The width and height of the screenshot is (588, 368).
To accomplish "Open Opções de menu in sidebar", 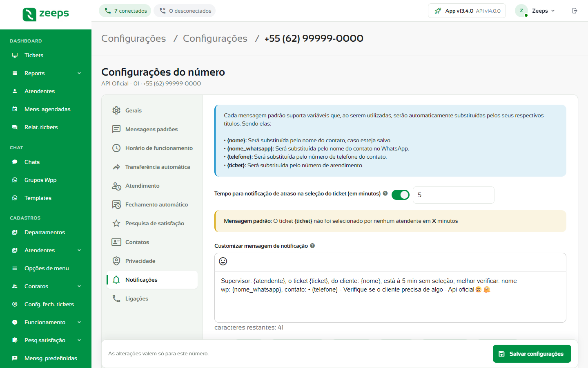I will [x=46, y=268].
